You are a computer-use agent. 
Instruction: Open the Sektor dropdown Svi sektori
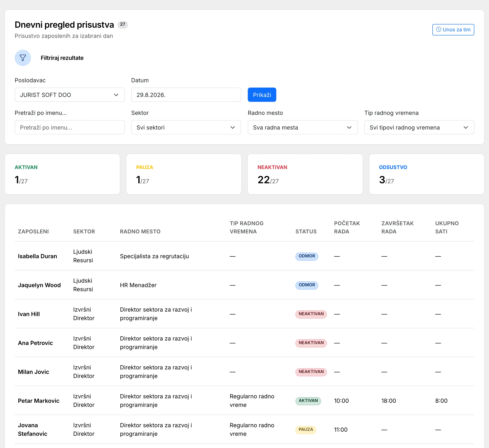(x=186, y=127)
